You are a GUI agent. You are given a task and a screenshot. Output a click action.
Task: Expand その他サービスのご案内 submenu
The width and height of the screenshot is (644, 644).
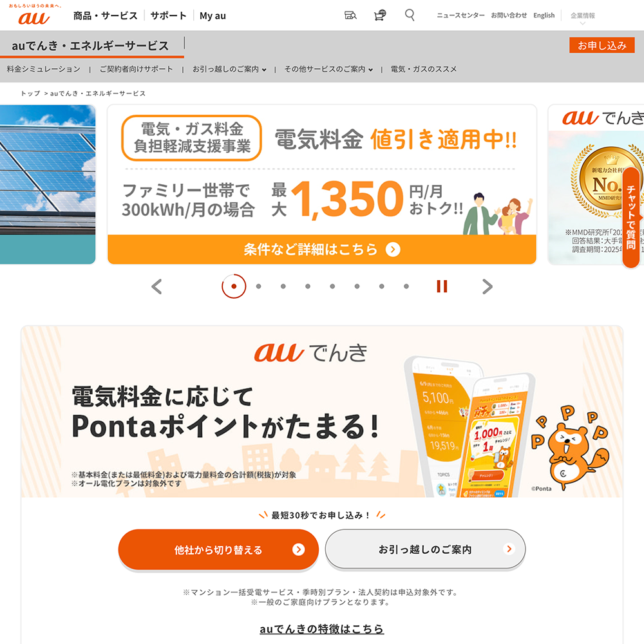click(328, 69)
